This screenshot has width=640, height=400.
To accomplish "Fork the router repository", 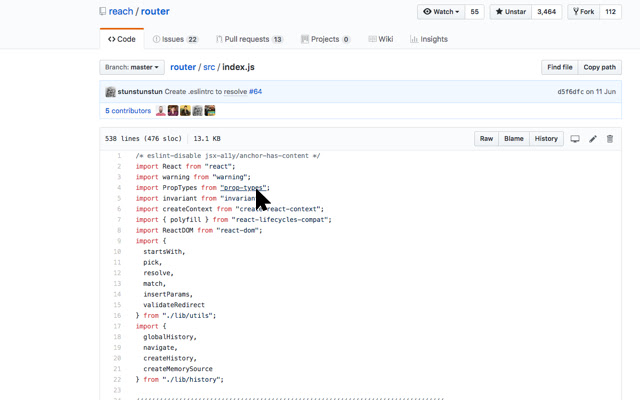I will tap(584, 12).
